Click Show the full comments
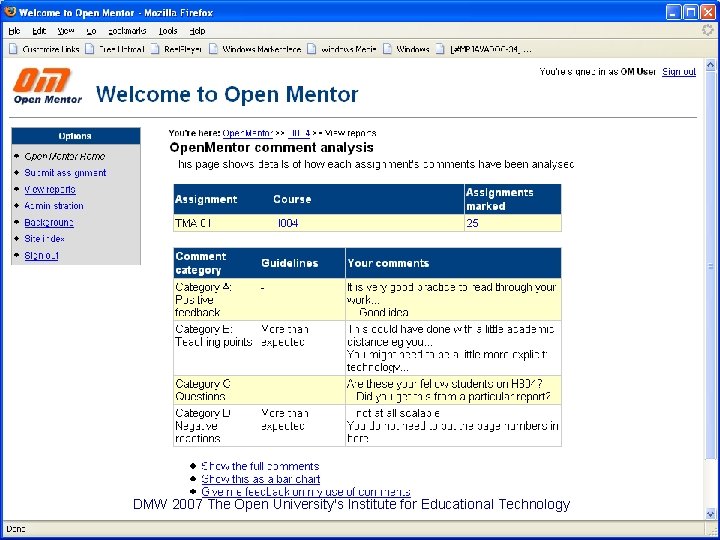The width and height of the screenshot is (720, 540). 260,466
